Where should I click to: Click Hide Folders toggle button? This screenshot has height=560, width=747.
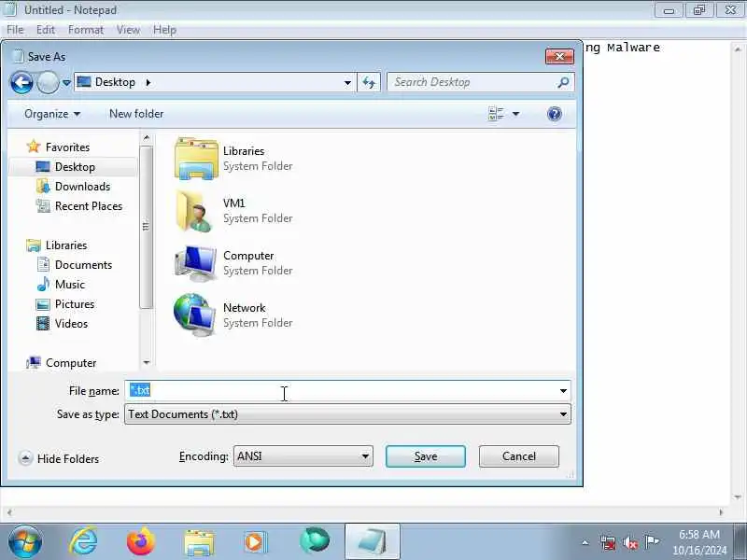59,458
